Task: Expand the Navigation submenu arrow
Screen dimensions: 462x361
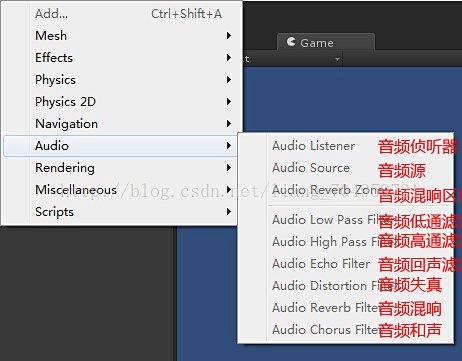Action: [x=229, y=124]
